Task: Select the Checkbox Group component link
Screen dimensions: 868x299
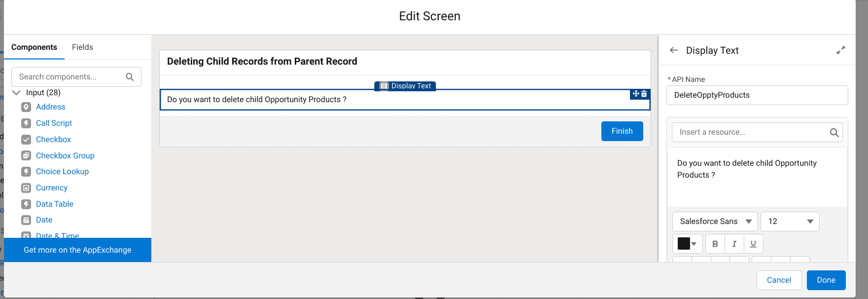Action: (x=65, y=156)
